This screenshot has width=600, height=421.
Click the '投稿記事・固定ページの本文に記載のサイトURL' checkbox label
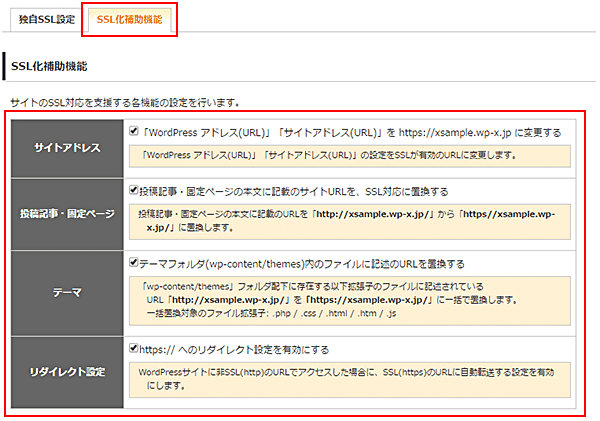point(295,190)
